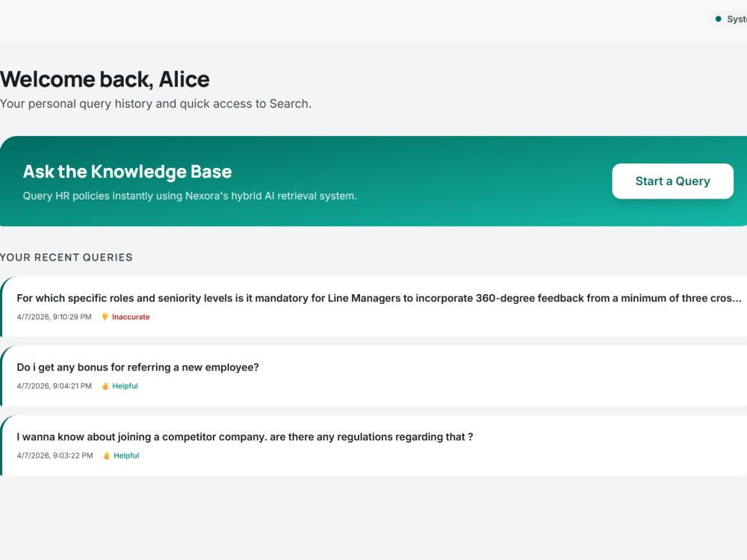This screenshot has width=747, height=560.
Task: Click the 9:04:21 PM timestamp
Action: click(54, 386)
